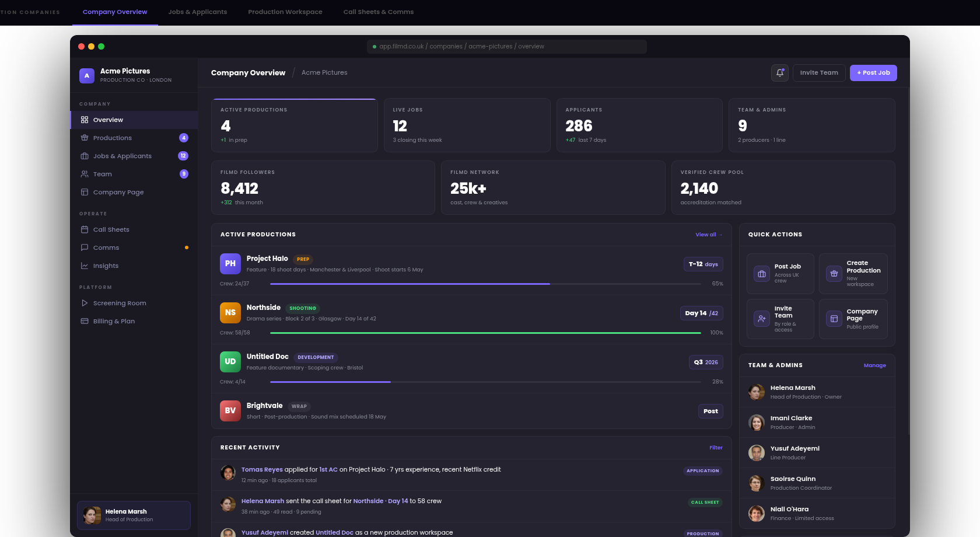Switch to Company Overview top tab
The image size is (980, 537).
[x=115, y=12]
